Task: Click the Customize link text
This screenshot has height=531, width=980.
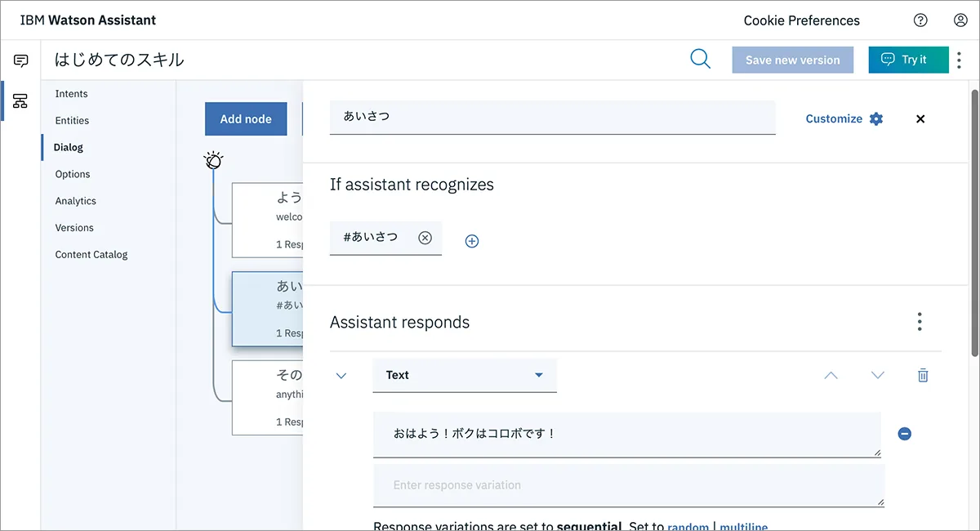Action: click(834, 118)
